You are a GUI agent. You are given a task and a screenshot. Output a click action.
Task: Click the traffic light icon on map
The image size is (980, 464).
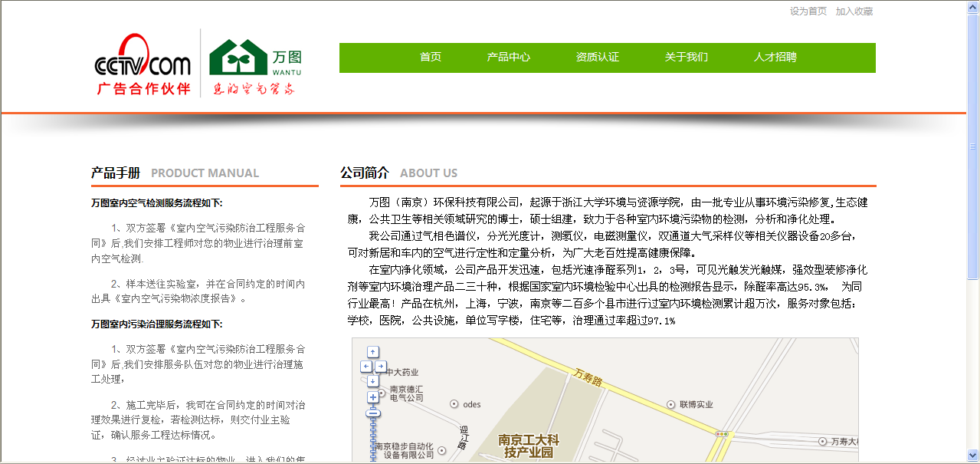(x=721, y=434)
